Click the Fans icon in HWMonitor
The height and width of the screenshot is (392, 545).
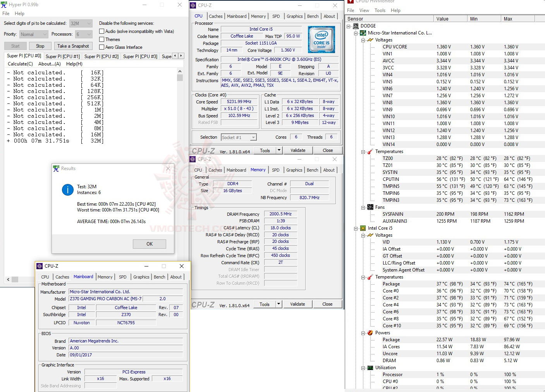click(370, 207)
